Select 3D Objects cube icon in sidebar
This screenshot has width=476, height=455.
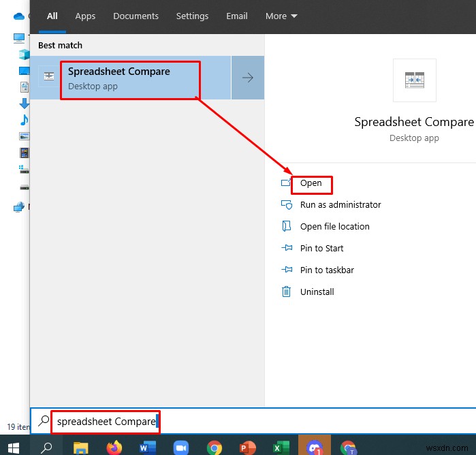click(25, 54)
